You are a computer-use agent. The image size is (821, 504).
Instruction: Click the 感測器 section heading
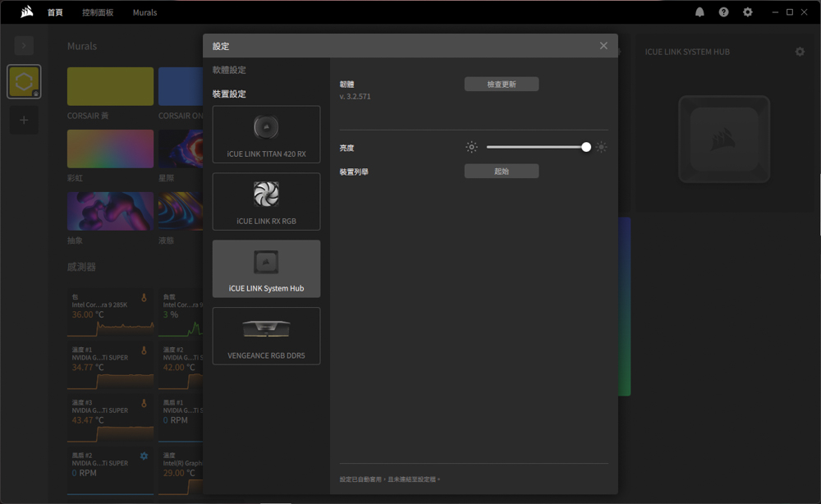tap(81, 267)
